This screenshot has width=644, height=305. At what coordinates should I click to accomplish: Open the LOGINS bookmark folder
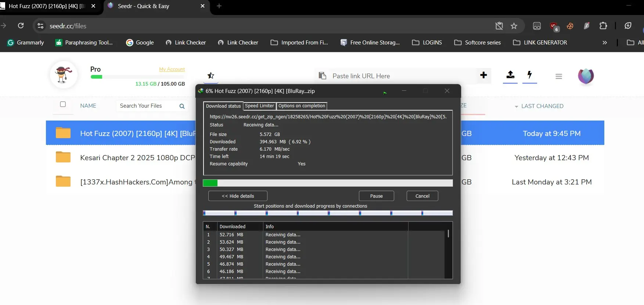point(427,43)
